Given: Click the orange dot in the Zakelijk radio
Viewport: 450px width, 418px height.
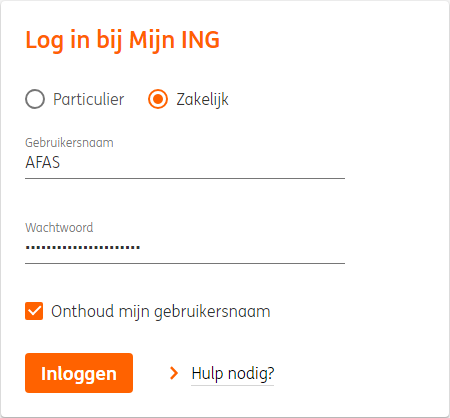Looking at the screenshot, I should tap(158, 99).
